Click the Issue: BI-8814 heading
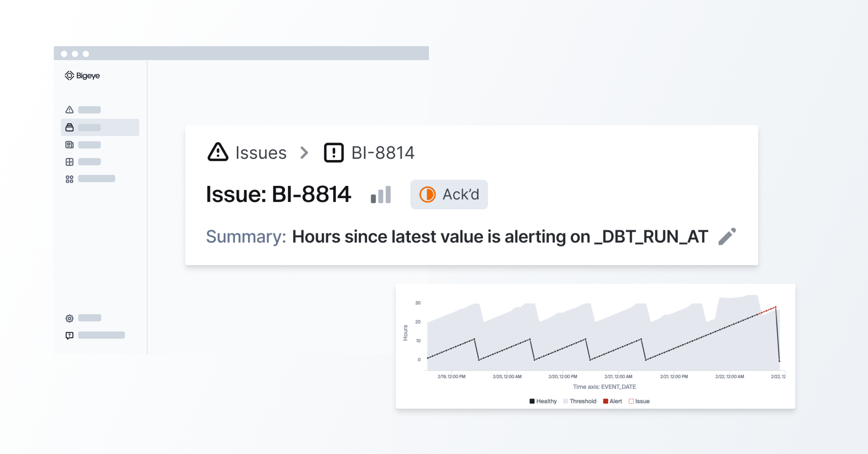The height and width of the screenshot is (454, 868). (x=278, y=194)
